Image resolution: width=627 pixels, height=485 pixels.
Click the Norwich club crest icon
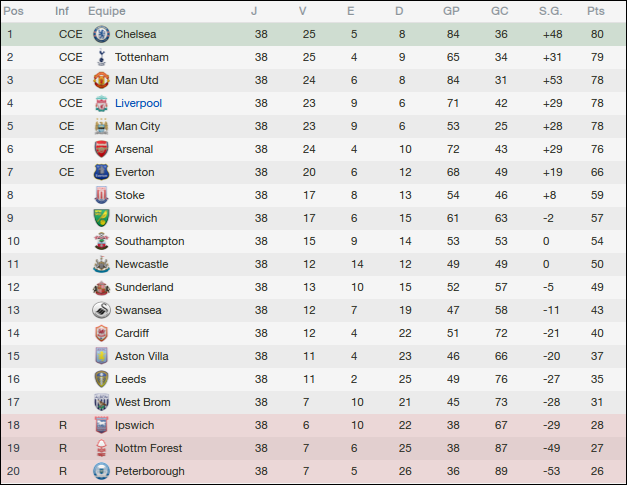coord(100,218)
